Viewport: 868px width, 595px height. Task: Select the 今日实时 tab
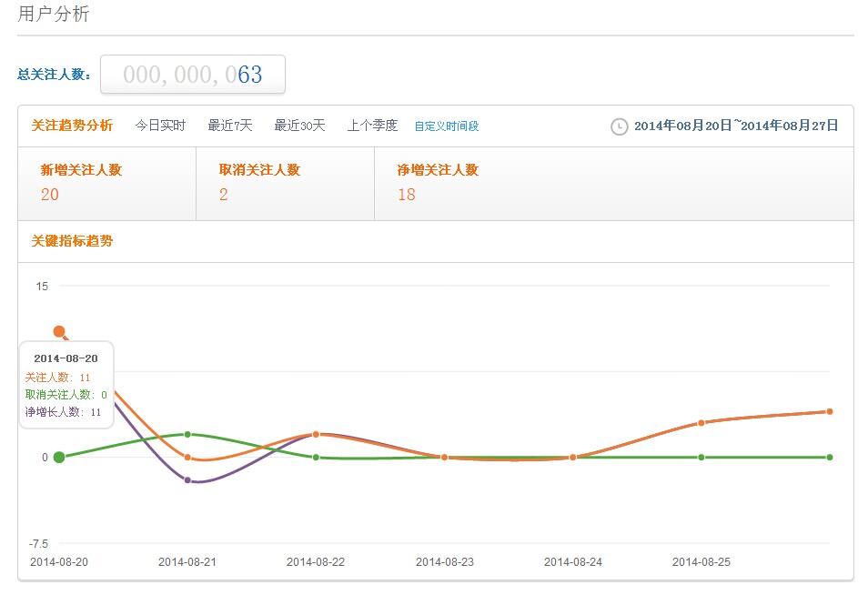[160, 126]
